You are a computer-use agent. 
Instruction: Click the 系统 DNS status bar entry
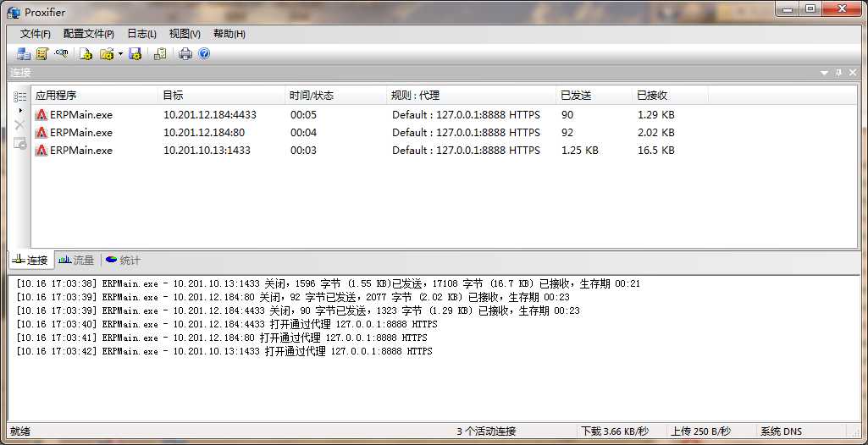781,431
